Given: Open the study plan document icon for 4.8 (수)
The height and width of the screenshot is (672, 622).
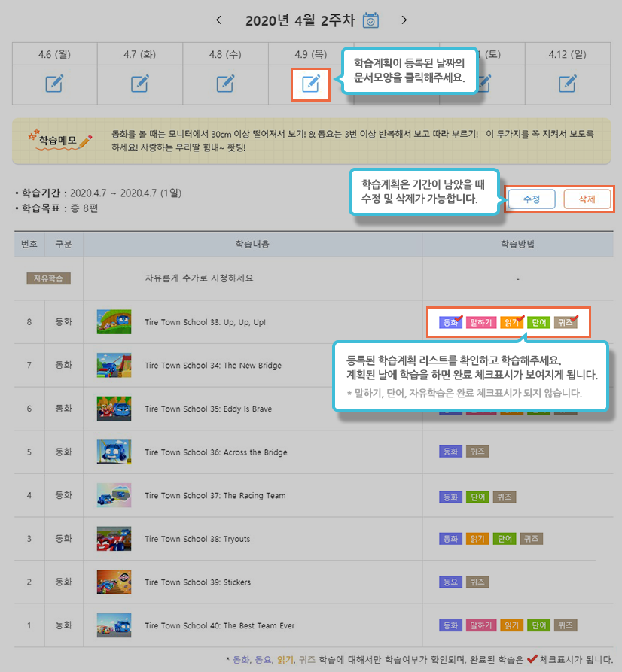Looking at the screenshot, I should (x=225, y=84).
